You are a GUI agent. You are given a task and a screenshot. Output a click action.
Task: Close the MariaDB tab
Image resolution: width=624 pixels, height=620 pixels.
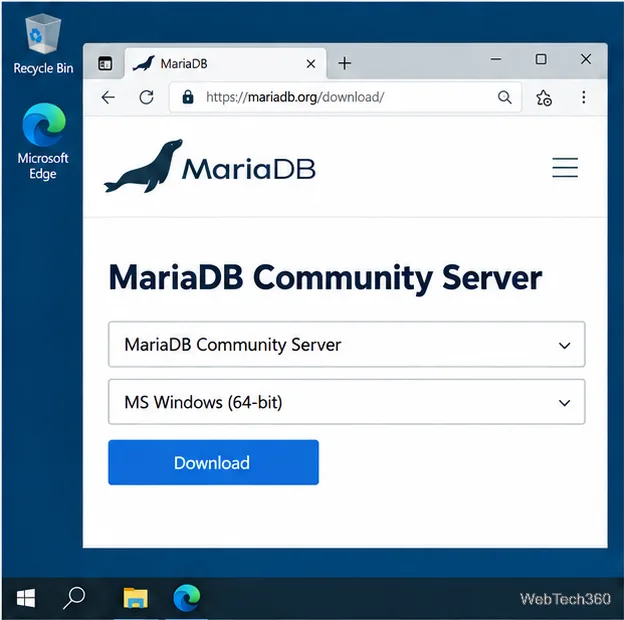click(x=311, y=64)
